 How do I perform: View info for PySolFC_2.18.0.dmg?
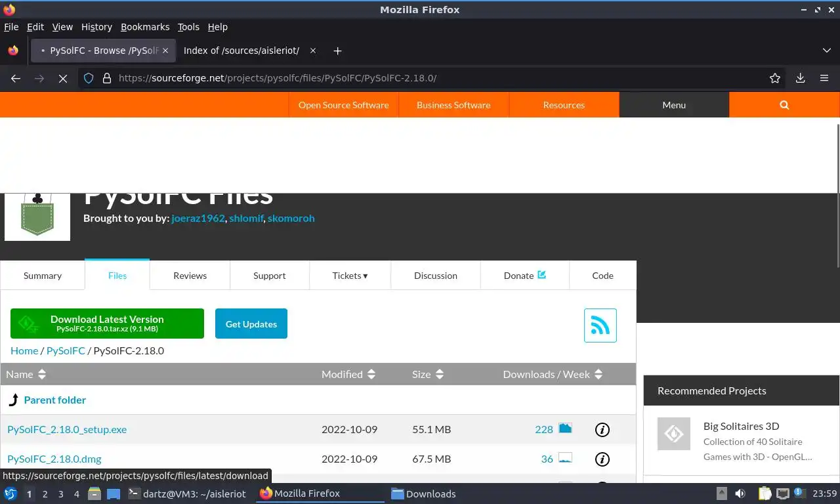(x=602, y=459)
